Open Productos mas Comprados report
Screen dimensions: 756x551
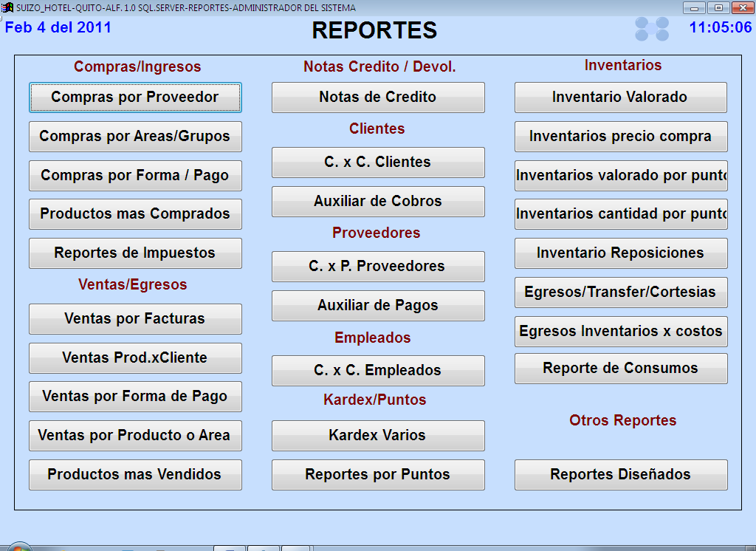coord(135,214)
